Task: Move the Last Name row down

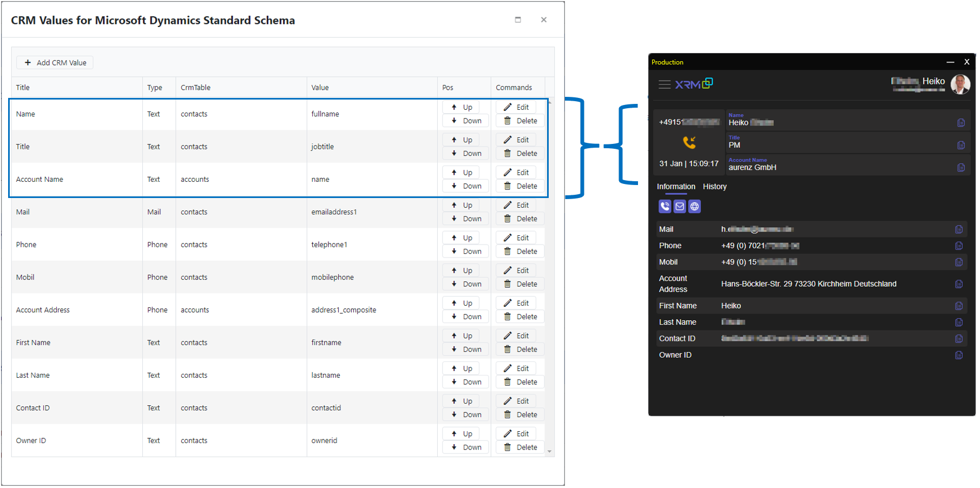Action: (x=466, y=382)
